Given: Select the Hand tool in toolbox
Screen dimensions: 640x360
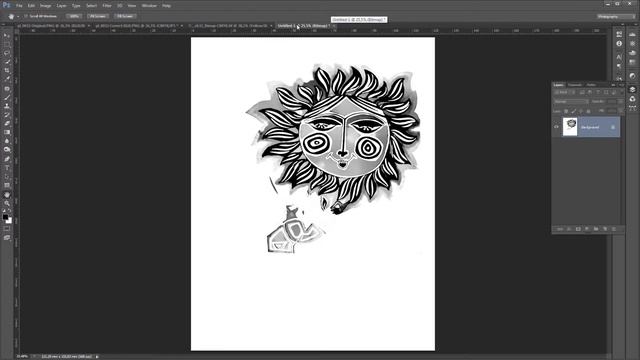Looking at the screenshot, I should point(7,195).
